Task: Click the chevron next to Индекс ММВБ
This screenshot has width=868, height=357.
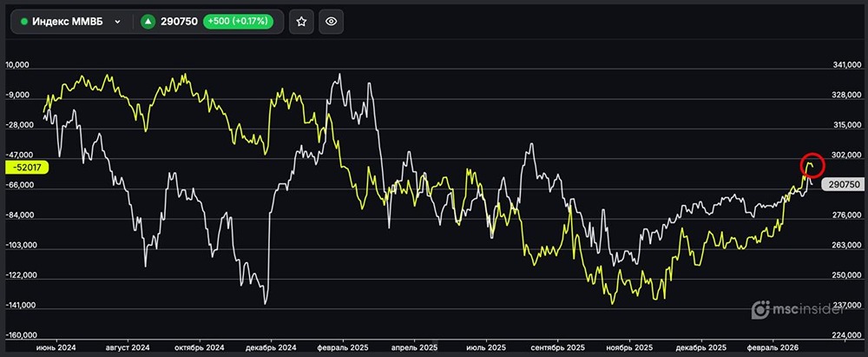Action: [x=117, y=22]
